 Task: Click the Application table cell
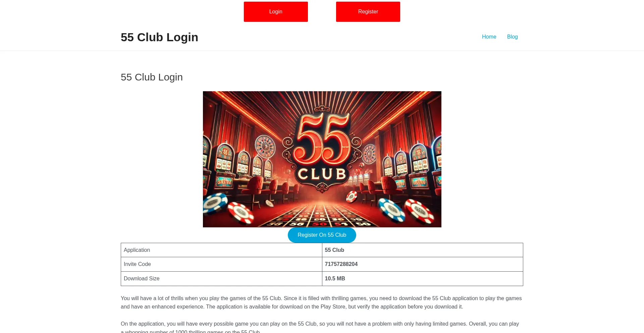(x=221, y=250)
